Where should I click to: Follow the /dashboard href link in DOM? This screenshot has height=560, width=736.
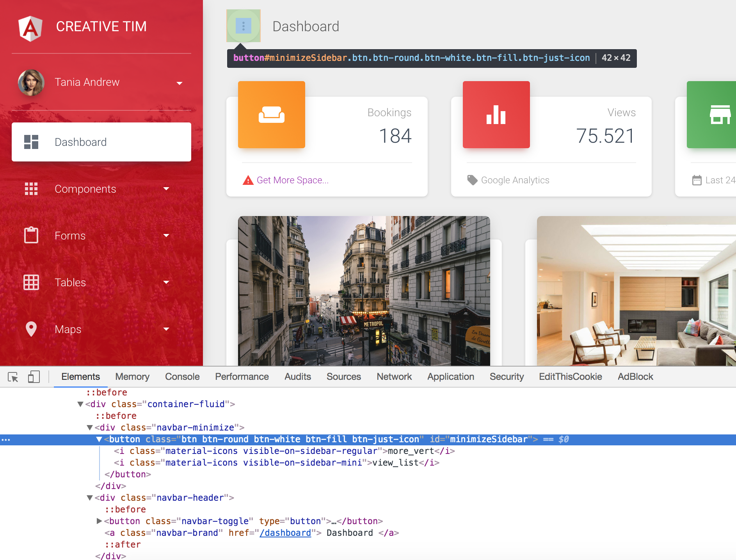[x=285, y=532]
